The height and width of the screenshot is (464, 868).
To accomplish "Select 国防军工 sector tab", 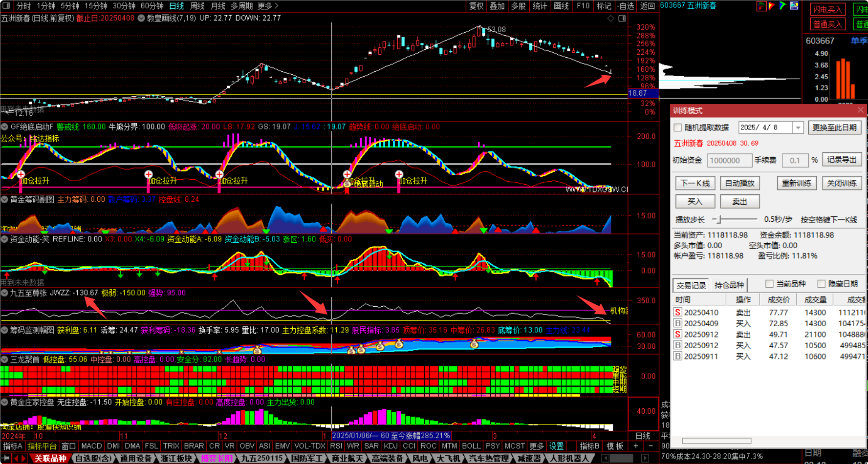I will [x=307, y=458].
